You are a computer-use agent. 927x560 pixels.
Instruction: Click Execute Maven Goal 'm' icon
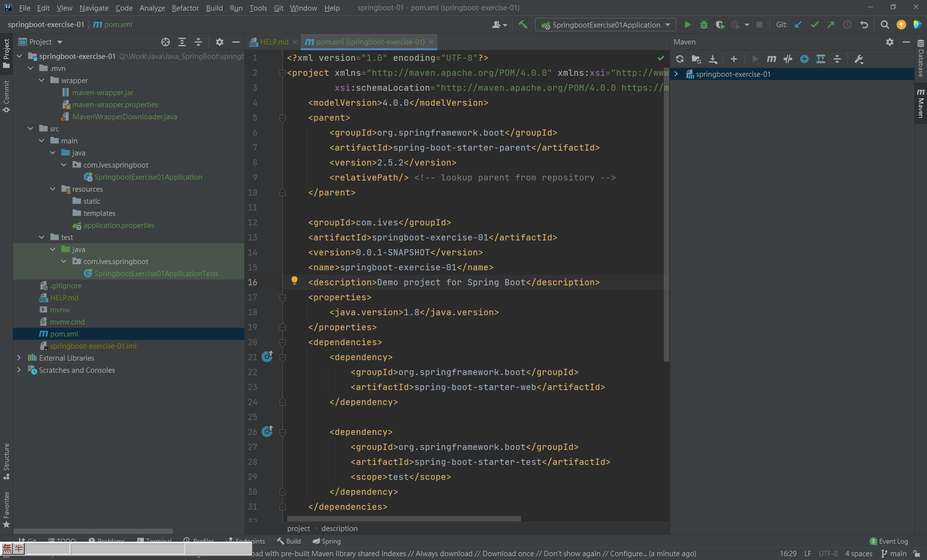[772, 59]
